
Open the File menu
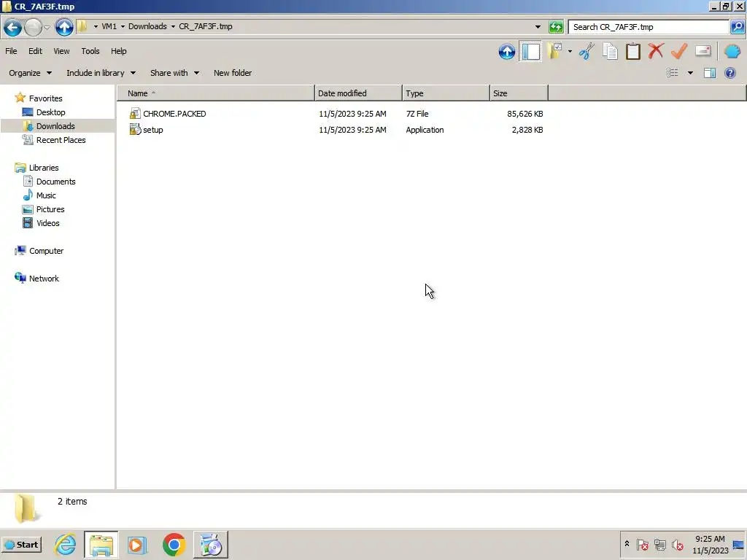point(11,51)
